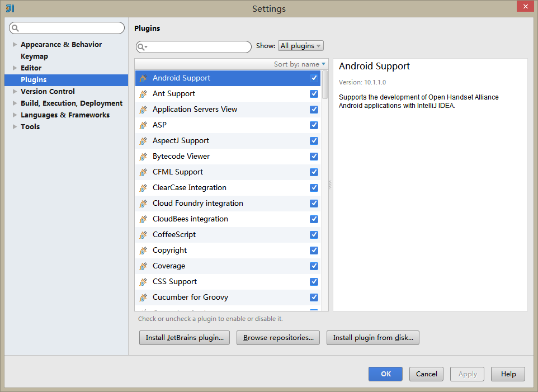Focus the plugin search field

[194, 47]
